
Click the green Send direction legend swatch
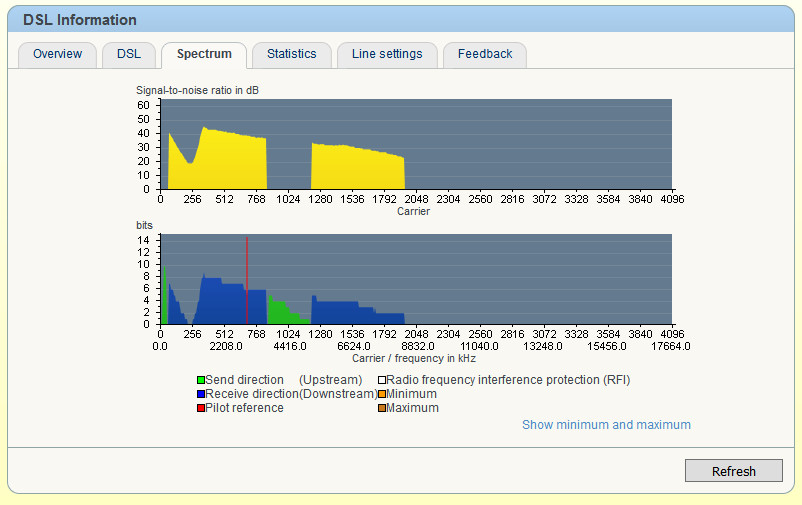[x=201, y=380]
